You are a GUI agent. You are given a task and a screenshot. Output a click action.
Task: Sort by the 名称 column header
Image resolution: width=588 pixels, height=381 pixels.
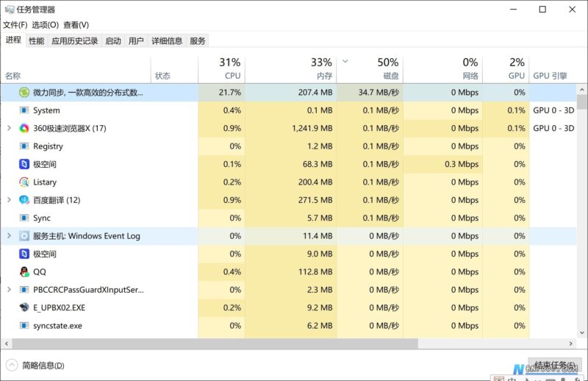(x=76, y=69)
